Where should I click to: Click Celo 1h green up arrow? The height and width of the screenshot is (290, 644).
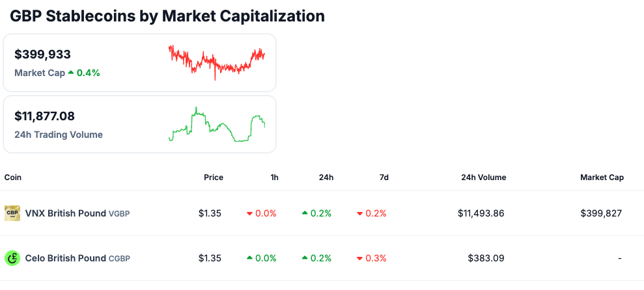click(250, 258)
